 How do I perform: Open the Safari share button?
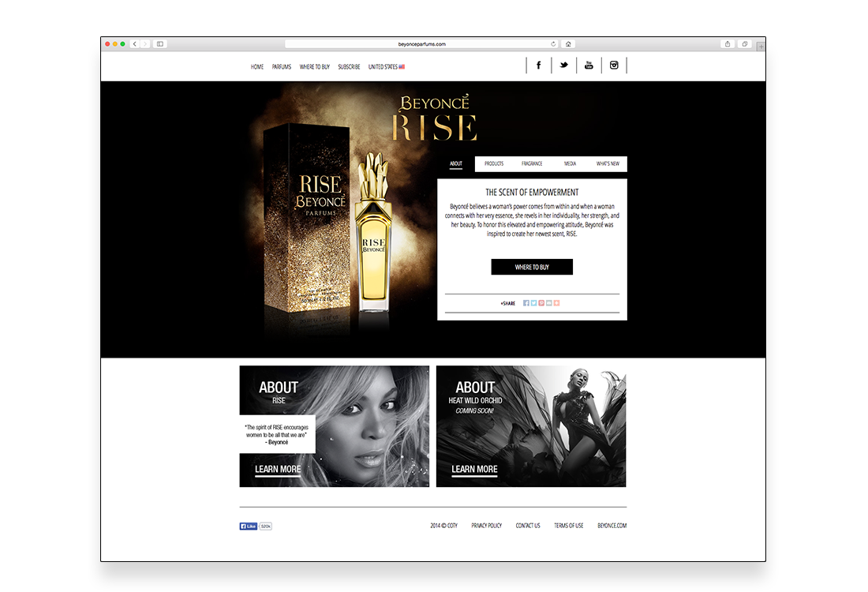coord(728,43)
